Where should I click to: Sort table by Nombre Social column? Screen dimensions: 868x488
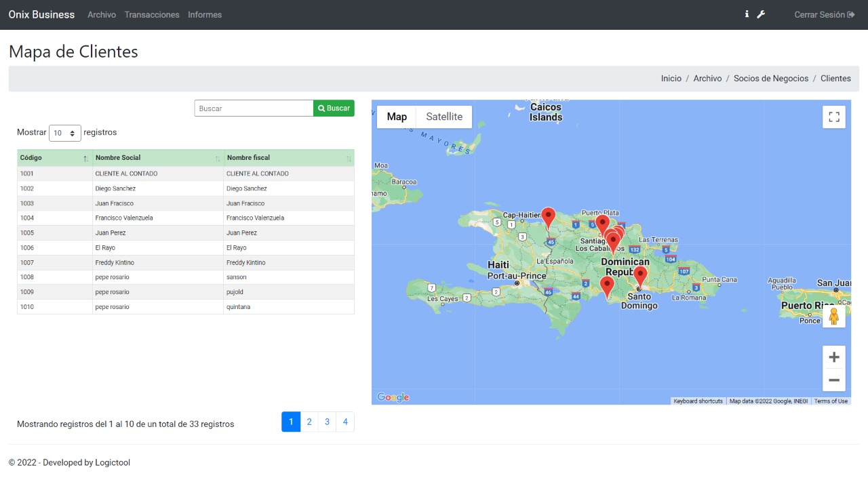(x=158, y=158)
